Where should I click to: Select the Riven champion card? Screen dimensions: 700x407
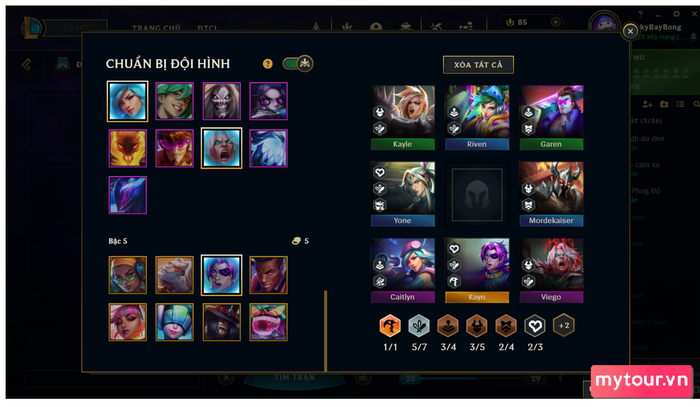(477, 117)
